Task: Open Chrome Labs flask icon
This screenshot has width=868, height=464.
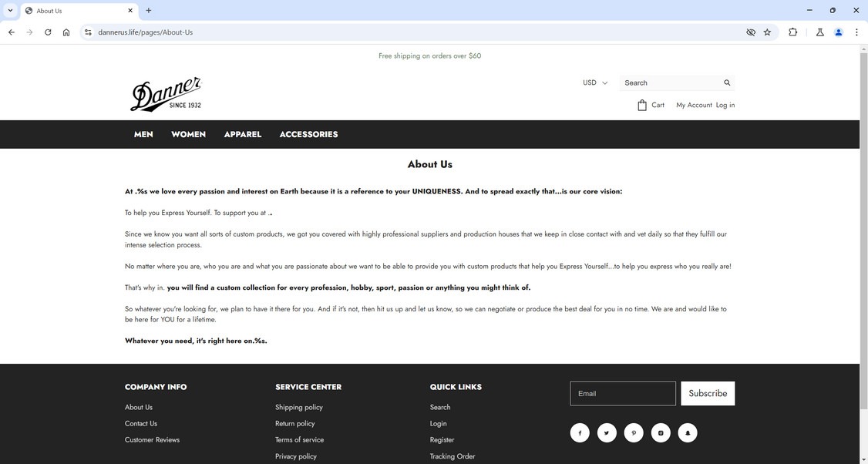Action: 820,32
